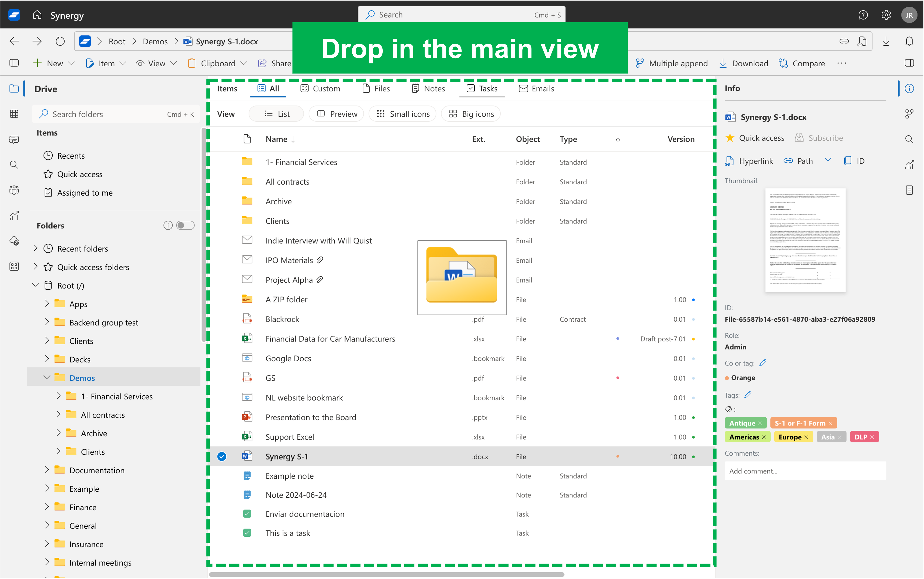The image size is (924, 579).
Task: Open JR user avatar menu
Action: tap(909, 15)
